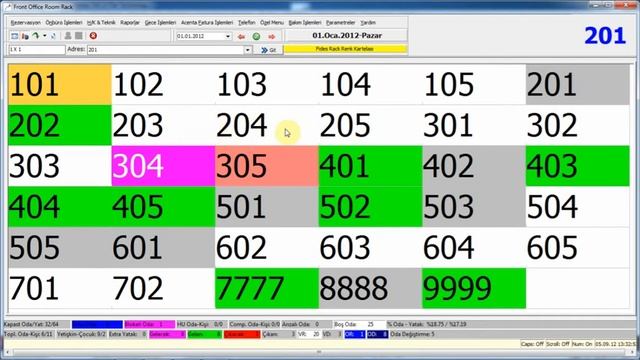Viewport: 640px width, 360px height.
Task: Select room 102 in the rack
Action: pos(163,84)
